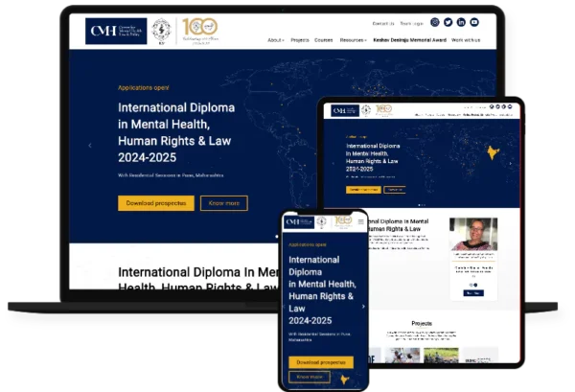Click Download prospectus button on the phone
Image resolution: width=575 pixels, height=392 pixels.
tap(321, 362)
